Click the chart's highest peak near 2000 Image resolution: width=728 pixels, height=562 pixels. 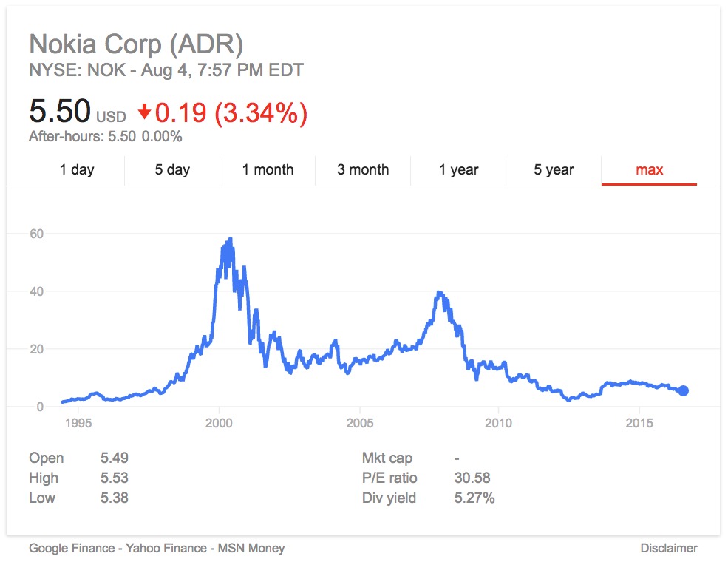tap(231, 239)
